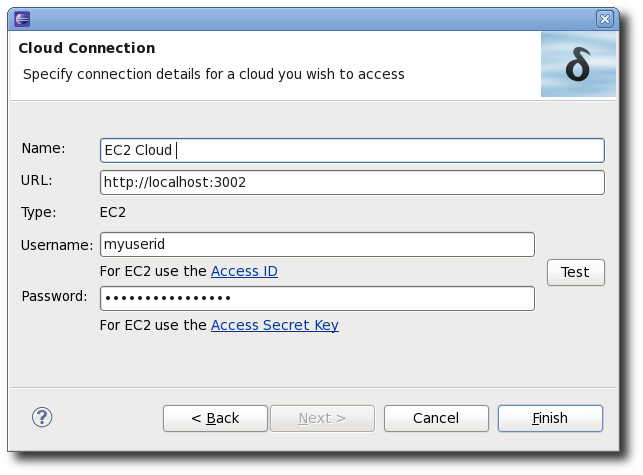The width and height of the screenshot is (643, 475).
Task: Close the Cloud Connection dialog window
Action: tap(604, 19)
